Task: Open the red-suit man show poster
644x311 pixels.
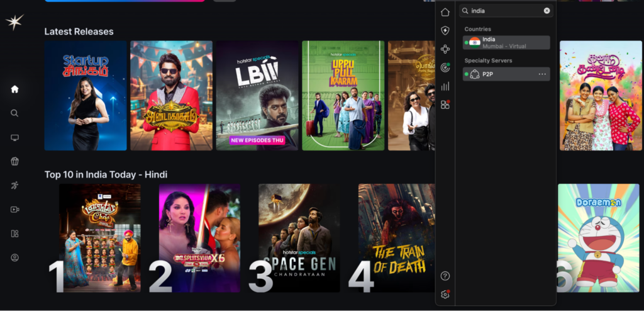Action: tap(171, 96)
